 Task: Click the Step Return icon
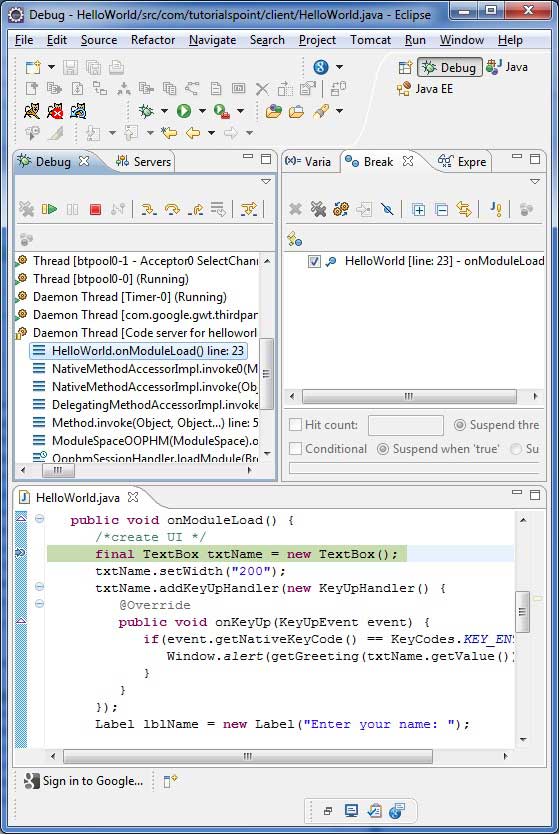195,209
